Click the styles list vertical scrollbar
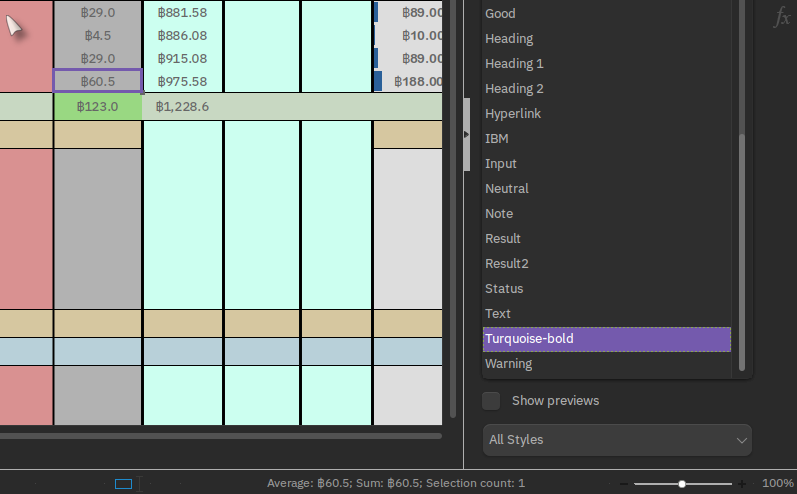 pos(742,252)
